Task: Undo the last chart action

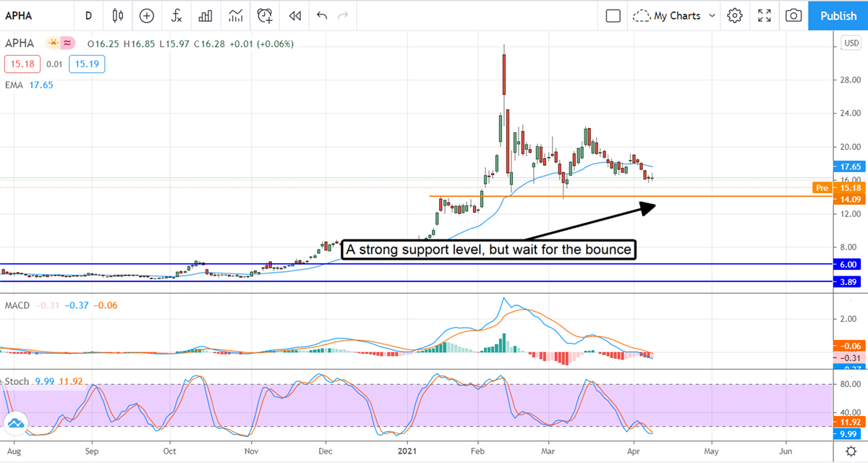Action: click(322, 15)
